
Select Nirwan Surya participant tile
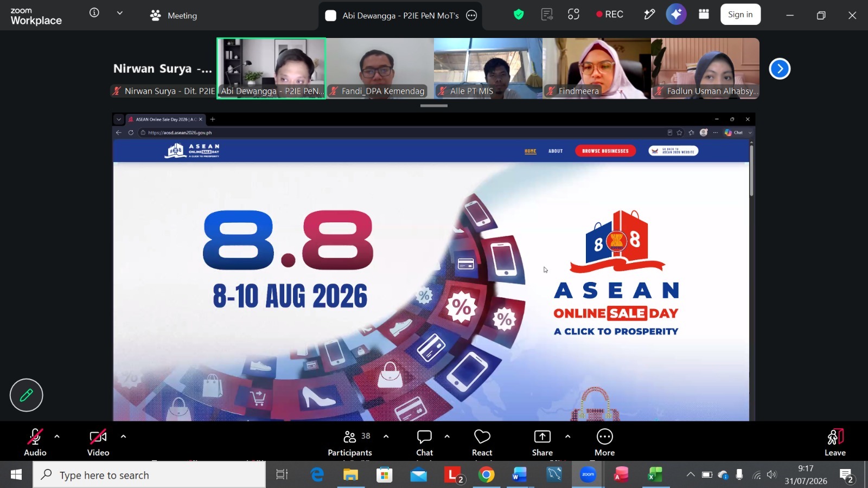(x=163, y=68)
